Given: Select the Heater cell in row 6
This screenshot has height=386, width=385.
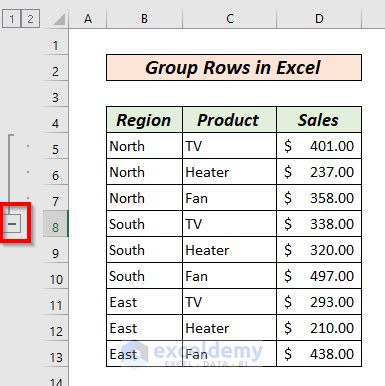Looking at the screenshot, I should 229,172.
